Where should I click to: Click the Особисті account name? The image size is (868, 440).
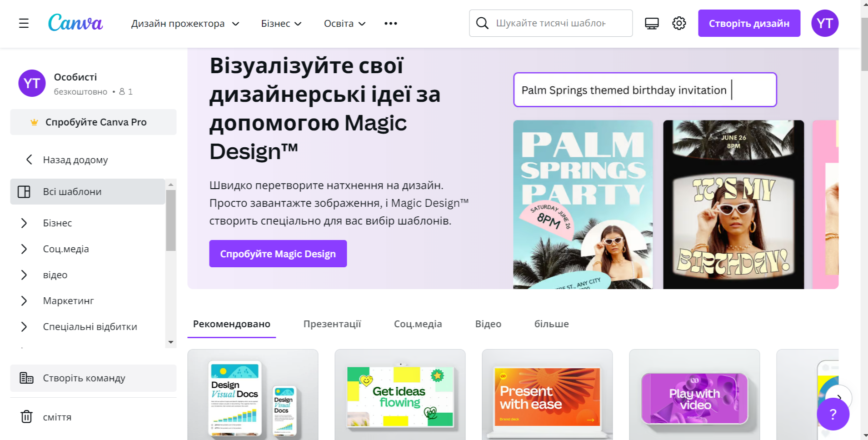click(75, 77)
